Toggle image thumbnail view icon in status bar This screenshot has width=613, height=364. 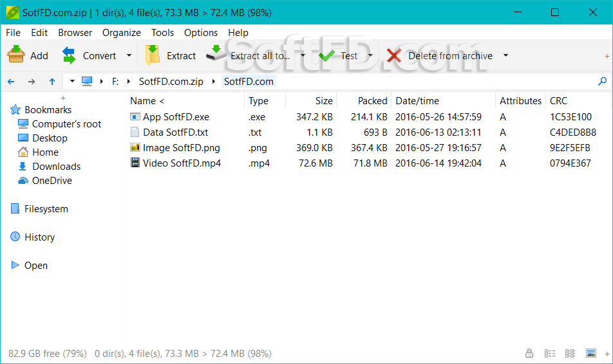coord(590,353)
